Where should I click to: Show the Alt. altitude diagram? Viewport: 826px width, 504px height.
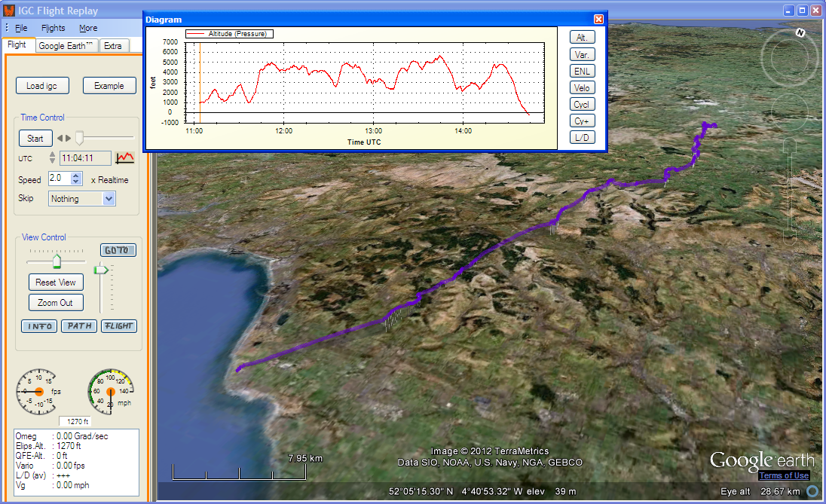pyautogui.click(x=582, y=38)
